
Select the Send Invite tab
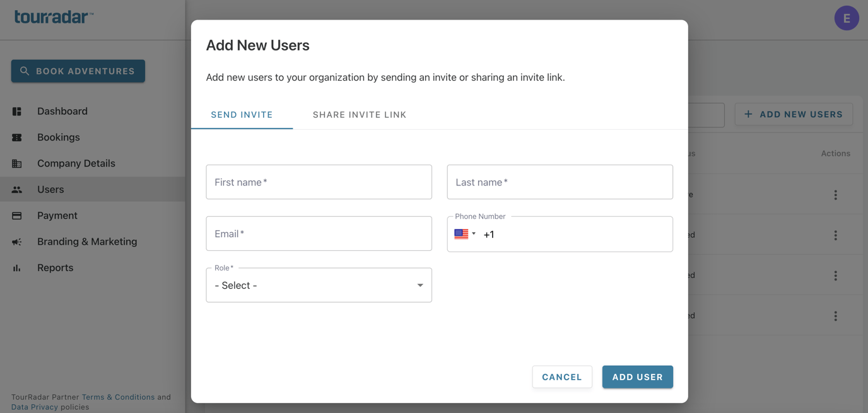242,115
